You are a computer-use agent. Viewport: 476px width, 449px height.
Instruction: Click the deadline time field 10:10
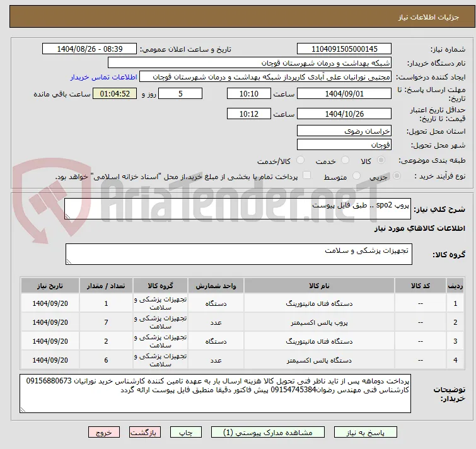click(x=248, y=93)
